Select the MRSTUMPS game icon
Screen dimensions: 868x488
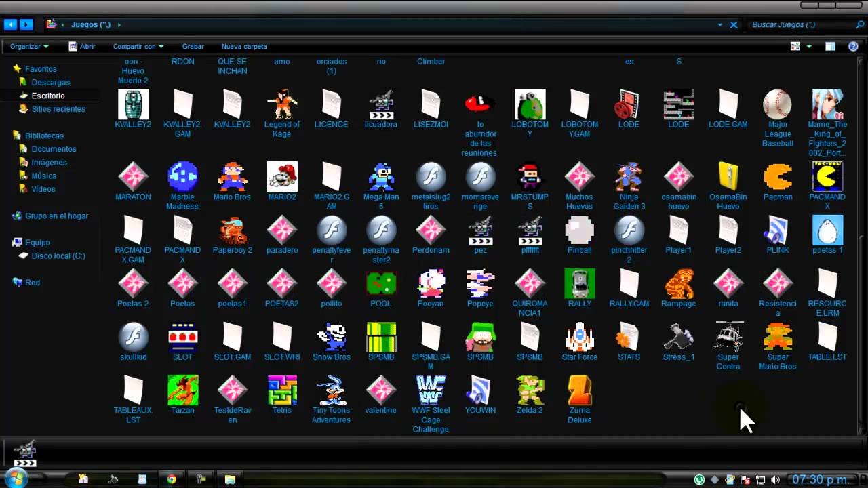(x=530, y=177)
